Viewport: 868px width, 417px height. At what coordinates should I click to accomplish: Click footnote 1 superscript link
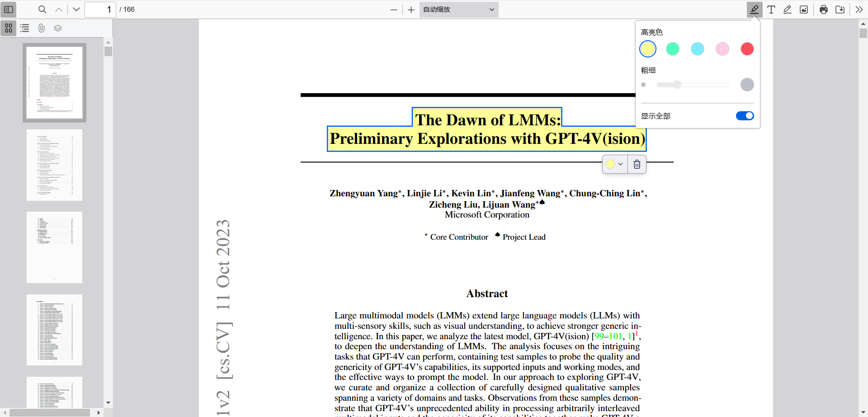(637, 334)
